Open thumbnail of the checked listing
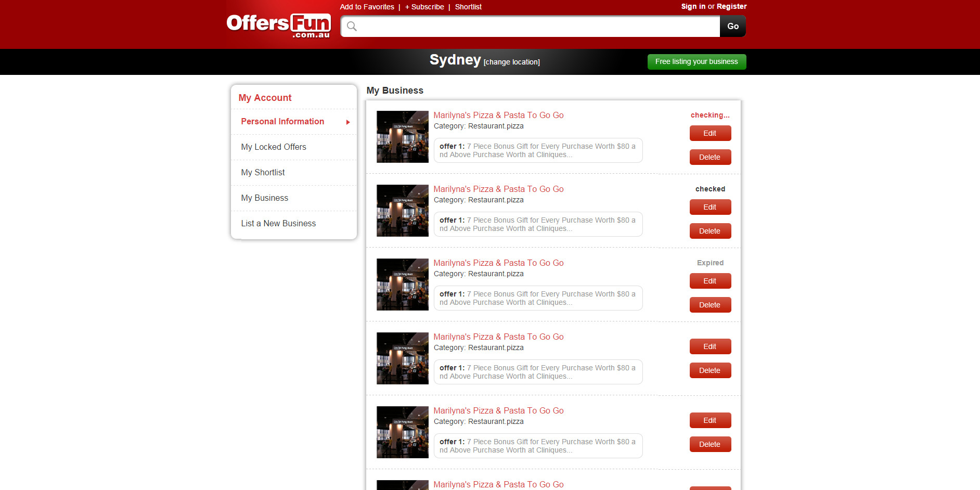Screen dimensions: 980x490 (402, 211)
